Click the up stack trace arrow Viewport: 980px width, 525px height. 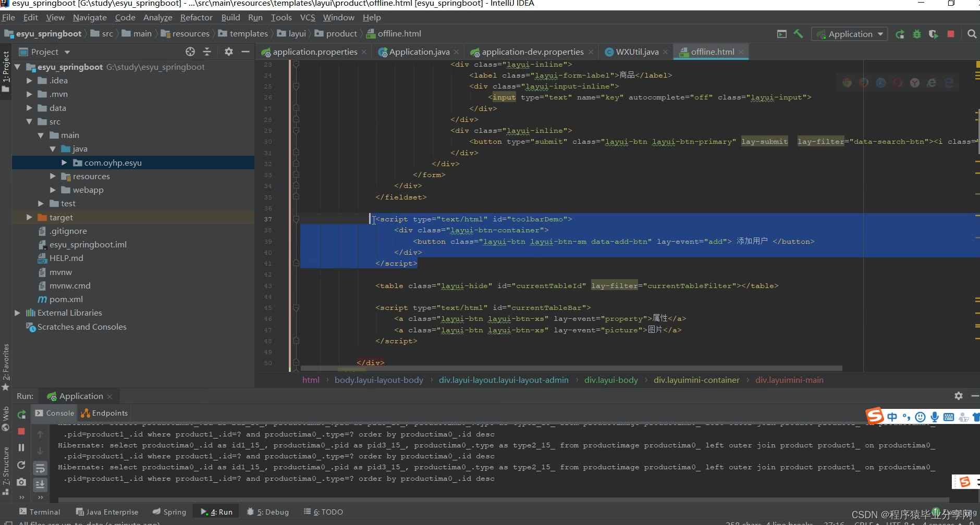[x=40, y=434]
